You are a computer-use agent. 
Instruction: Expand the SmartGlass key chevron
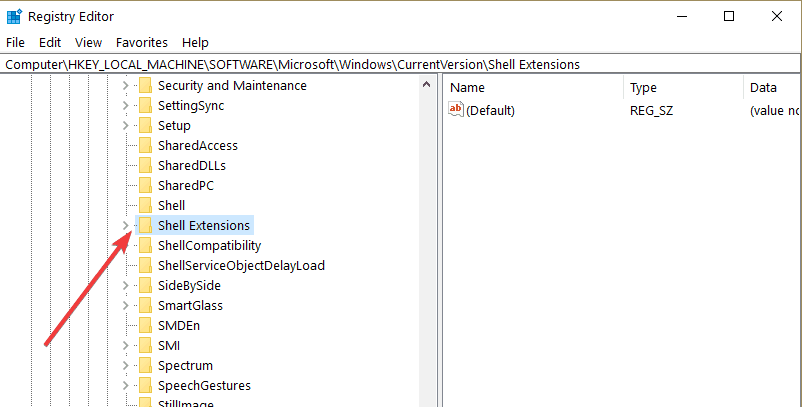coord(125,305)
